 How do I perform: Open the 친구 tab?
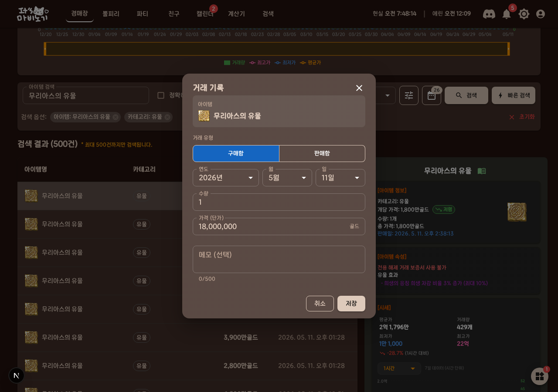[x=174, y=14]
